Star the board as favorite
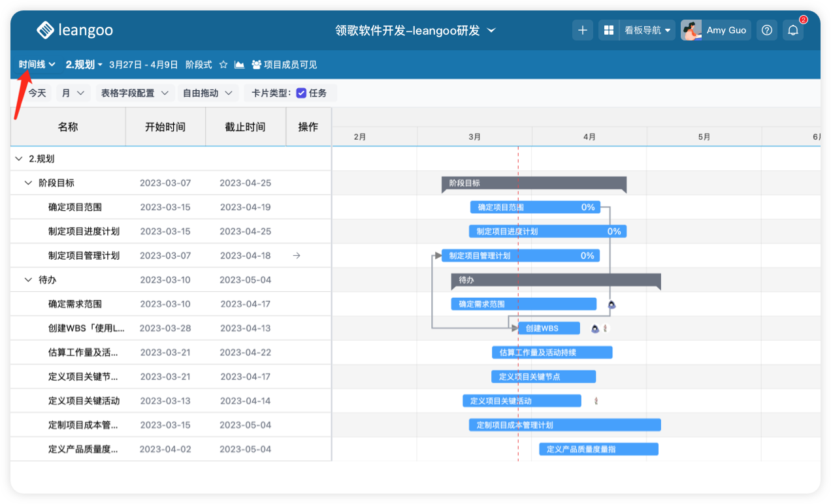Image resolution: width=831 pixels, height=504 pixels. (x=223, y=65)
